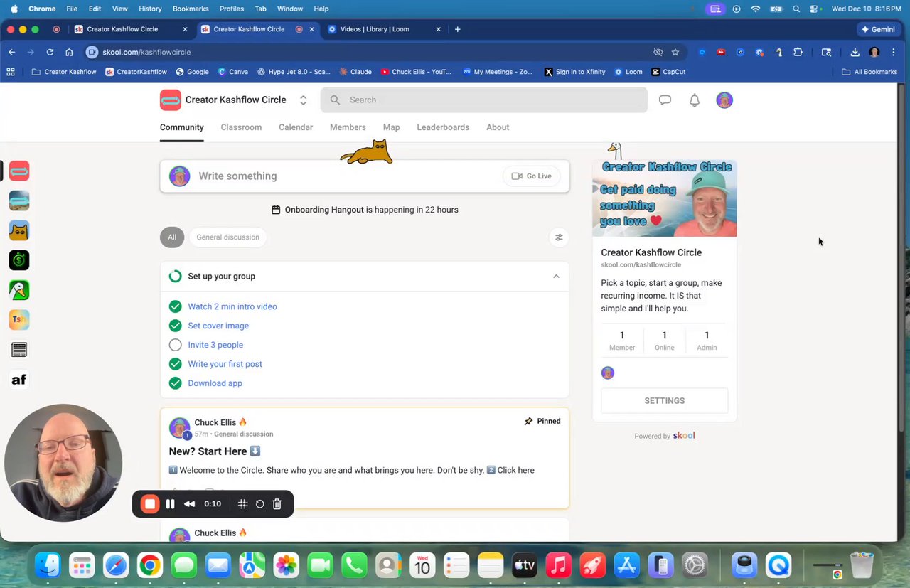910x588 pixels.
Task: Open the post filter settings icon
Action: pyautogui.click(x=559, y=237)
